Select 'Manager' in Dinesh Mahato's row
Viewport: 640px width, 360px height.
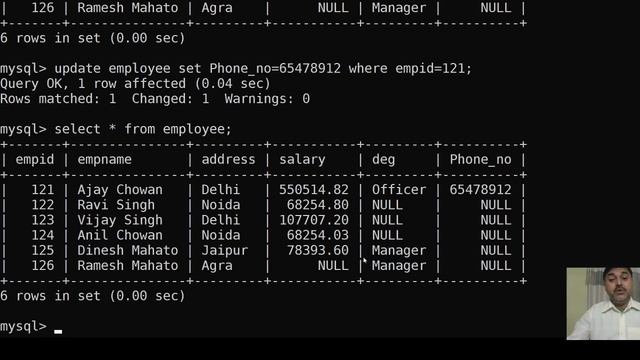coord(399,251)
